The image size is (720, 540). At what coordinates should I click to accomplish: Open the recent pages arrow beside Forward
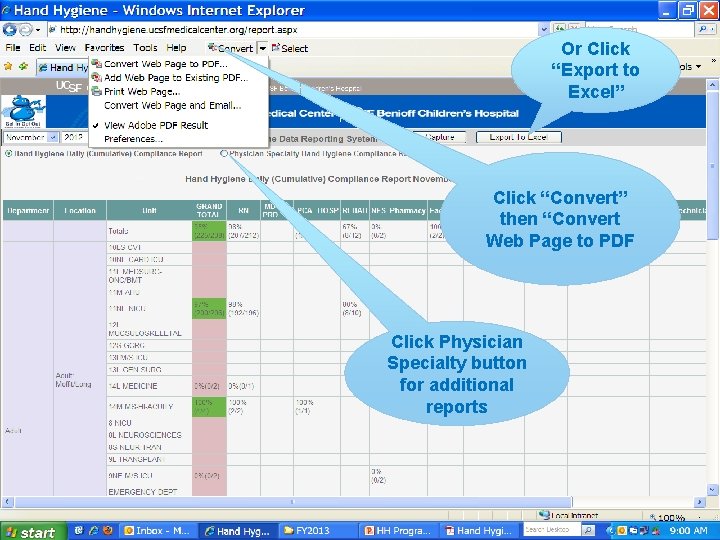point(38,30)
